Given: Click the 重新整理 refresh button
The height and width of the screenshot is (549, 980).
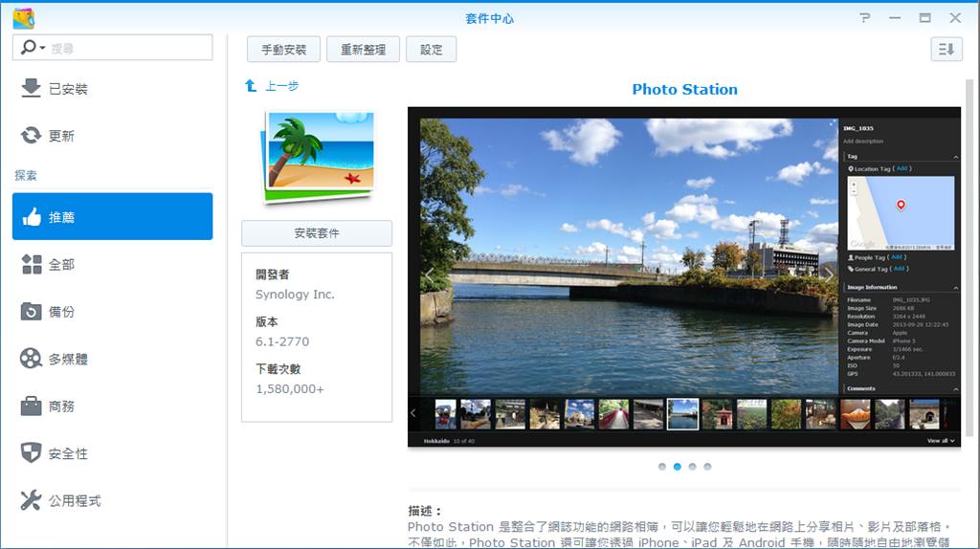Looking at the screenshot, I should coord(363,50).
